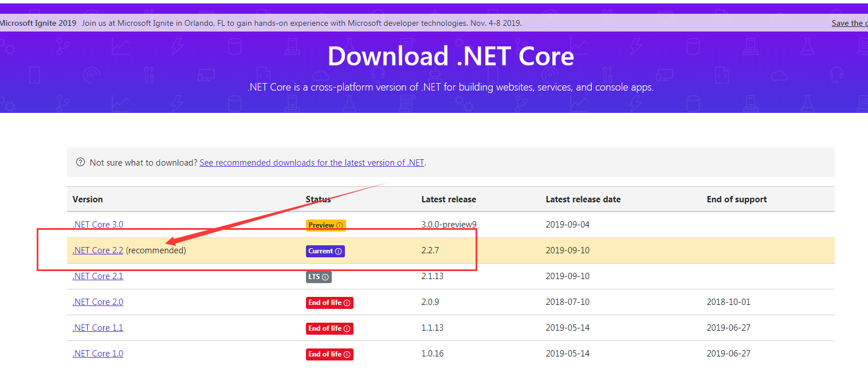Open the .NET Core 2.2 download link
Viewport: 868px width, 388px height.
point(98,250)
